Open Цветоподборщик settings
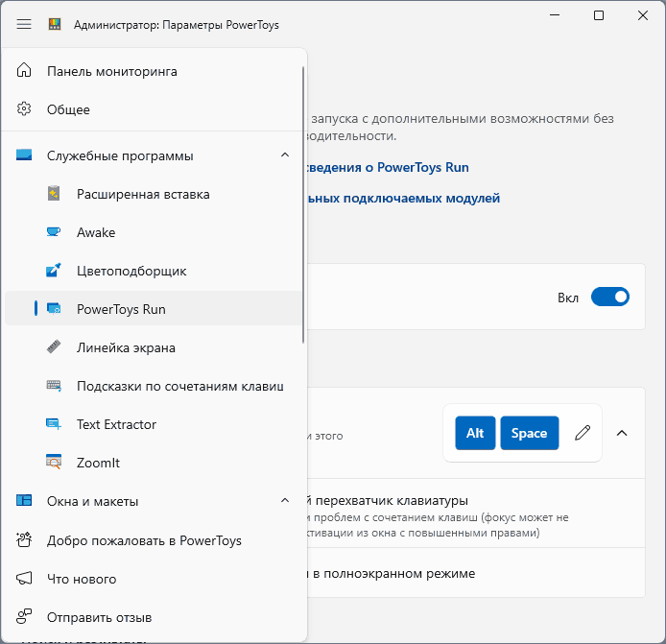Image resolution: width=666 pixels, height=644 pixels. point(153,271)
